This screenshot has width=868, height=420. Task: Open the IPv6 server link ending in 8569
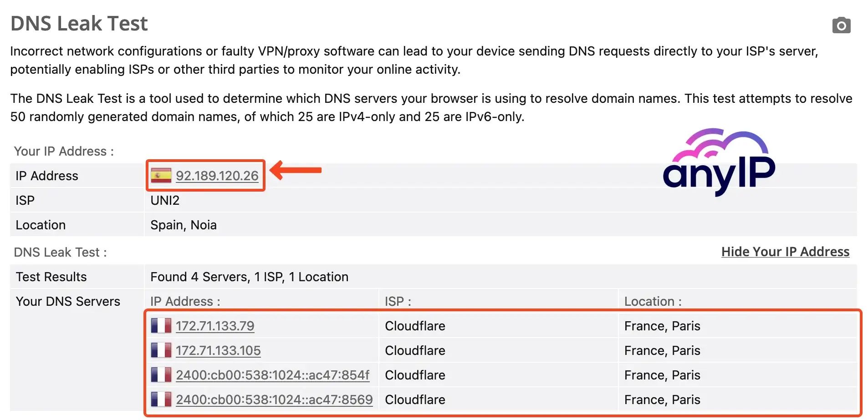point(274,400)
